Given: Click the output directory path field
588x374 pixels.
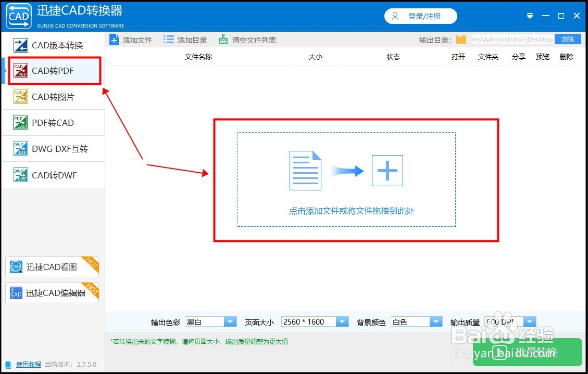Looking at the screenshot, I should [x=512, y=40].
